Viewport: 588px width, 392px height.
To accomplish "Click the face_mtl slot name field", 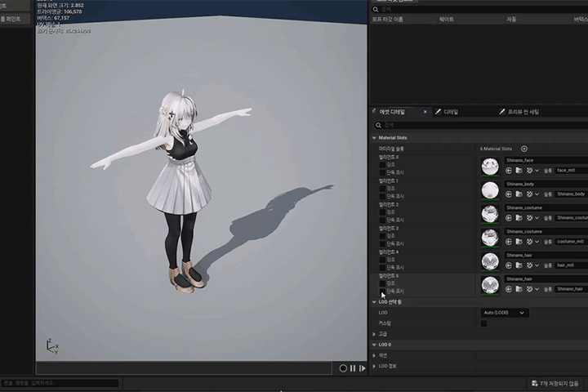I will click(x=571, y=171).
